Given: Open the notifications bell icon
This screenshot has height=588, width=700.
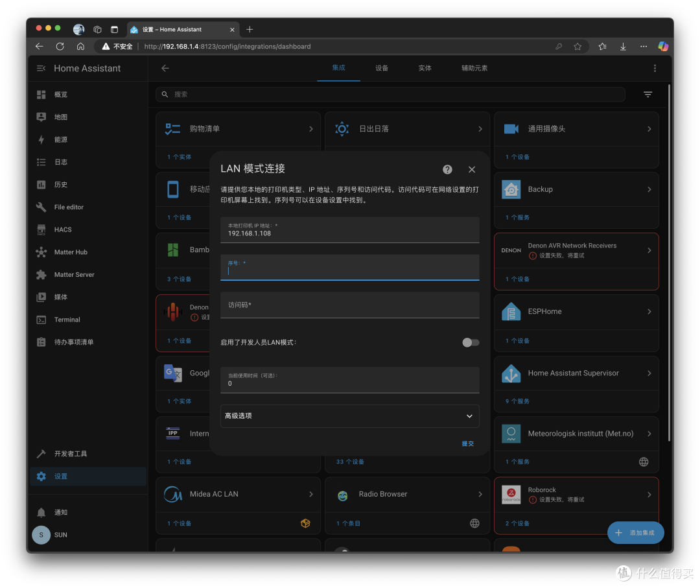Looking at the screenshot, I should tap(41, 513).
